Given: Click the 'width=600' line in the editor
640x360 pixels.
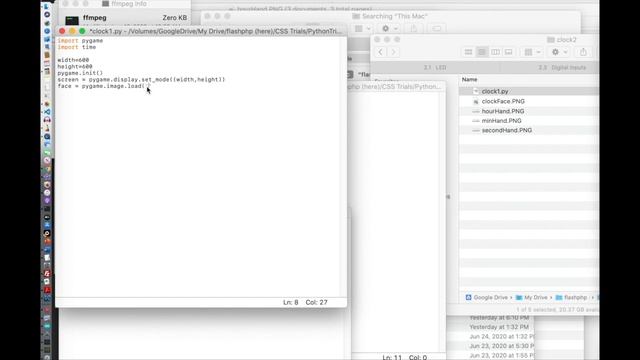Looking at the screenshot, I should [x=73, y=60].
